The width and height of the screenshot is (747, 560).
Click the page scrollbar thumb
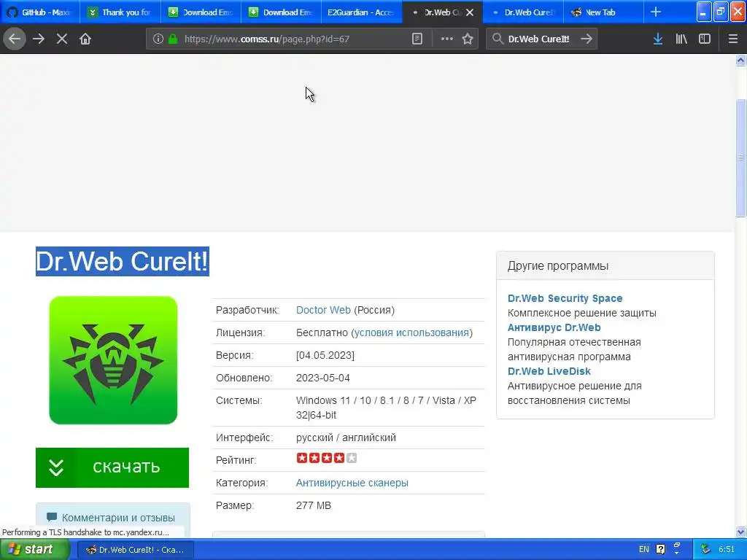click(x=740, y=157)
